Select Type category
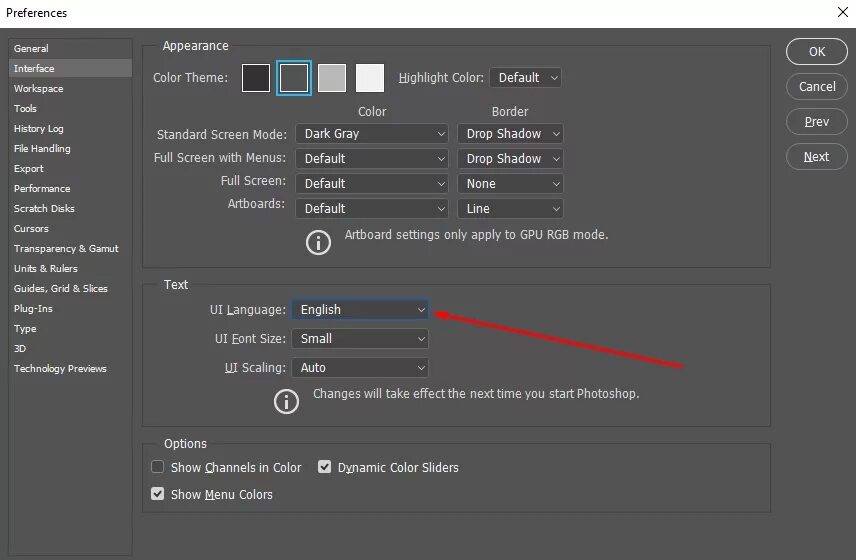 [70, 329]
